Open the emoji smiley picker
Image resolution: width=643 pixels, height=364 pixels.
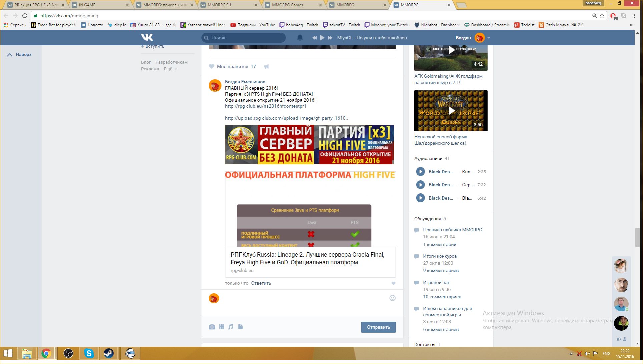[393, 298]
